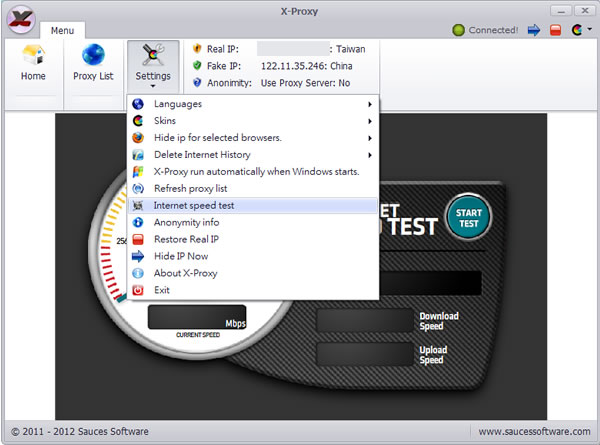
Task: Click the red Restore Real IP menu icon
Action: point(138,239)
